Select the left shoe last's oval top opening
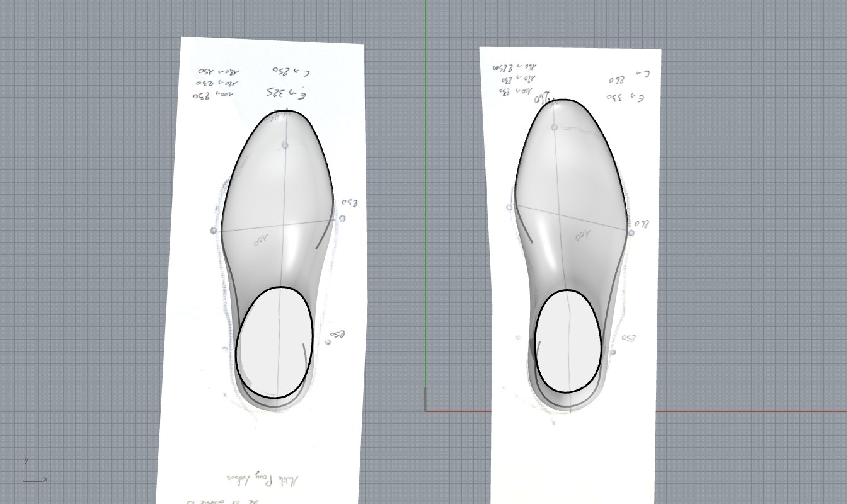Screen dimensions: 847x504 [x=275, y=342]
